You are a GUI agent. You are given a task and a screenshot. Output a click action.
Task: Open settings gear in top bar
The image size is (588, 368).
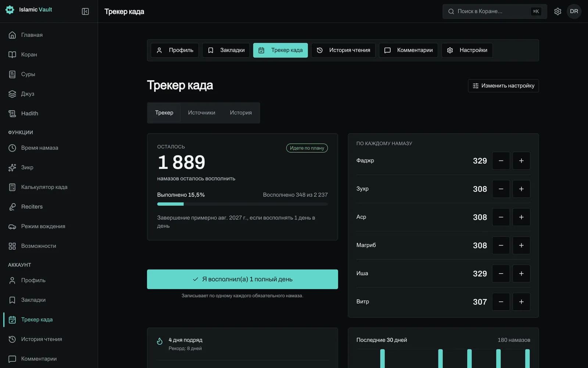[557, 11]
